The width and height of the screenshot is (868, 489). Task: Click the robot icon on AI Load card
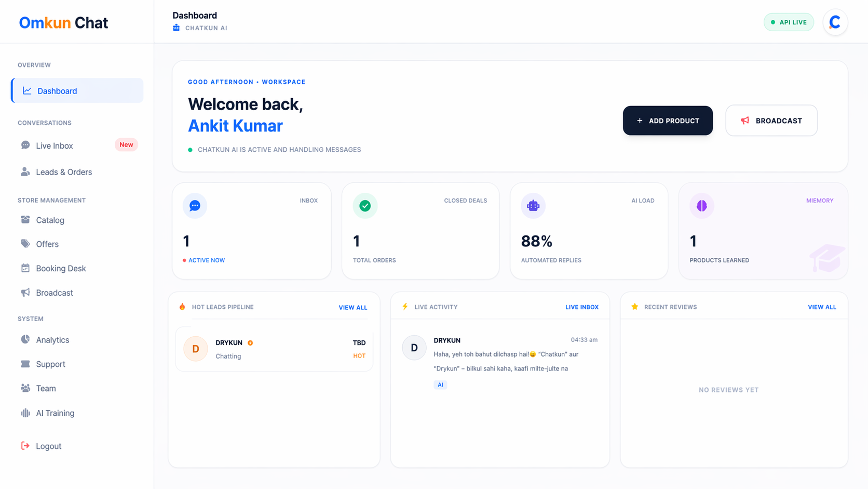(533, 205)
